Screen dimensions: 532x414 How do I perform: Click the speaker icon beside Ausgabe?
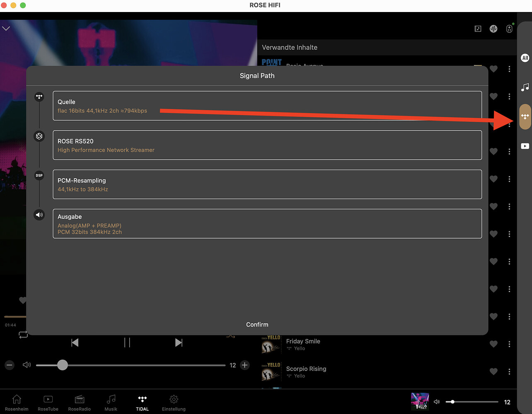click(x=39, y=215)
